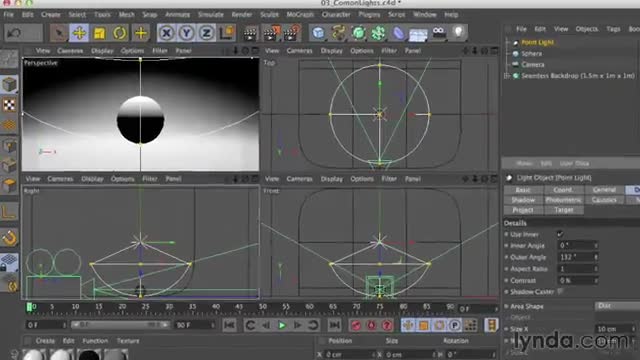The height and width of the screenshot is (360, 640).
Task: Go to start of animation
Action: 229,325
